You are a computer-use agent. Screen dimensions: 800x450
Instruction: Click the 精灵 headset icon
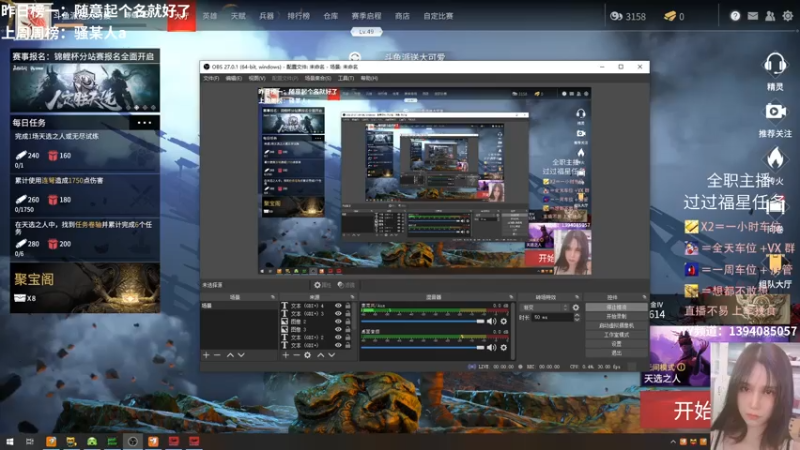tap(774, 65)
